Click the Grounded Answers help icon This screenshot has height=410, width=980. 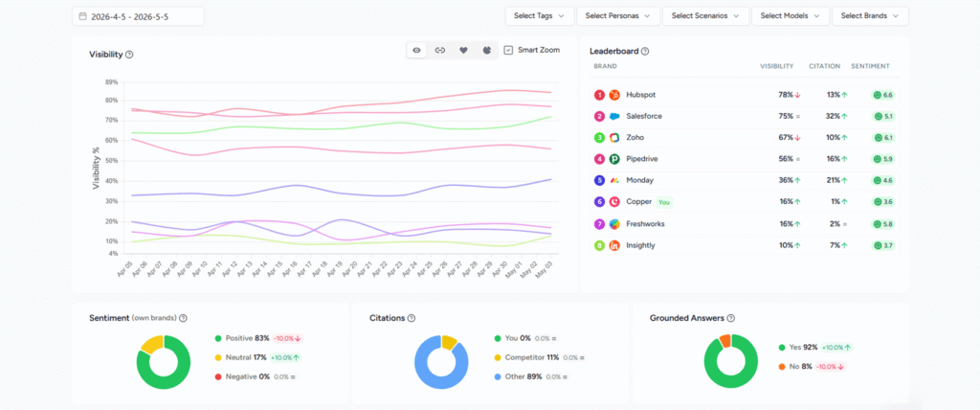(x=730, y=318)
